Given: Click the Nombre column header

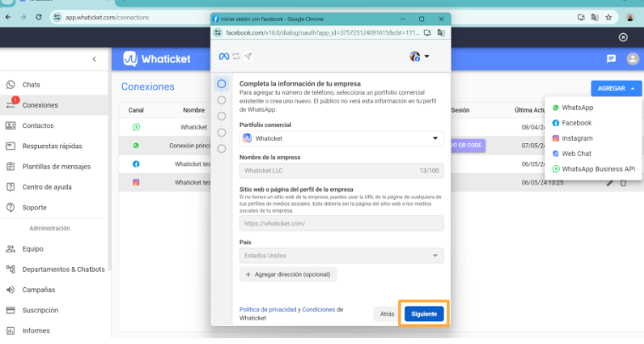Looking at the screenshot, I should pyautogui.click(x=193, y=110).
